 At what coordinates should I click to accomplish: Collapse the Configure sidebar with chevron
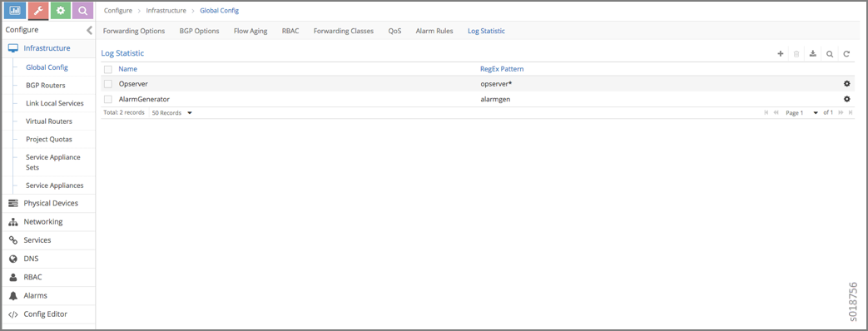point(89,30)
